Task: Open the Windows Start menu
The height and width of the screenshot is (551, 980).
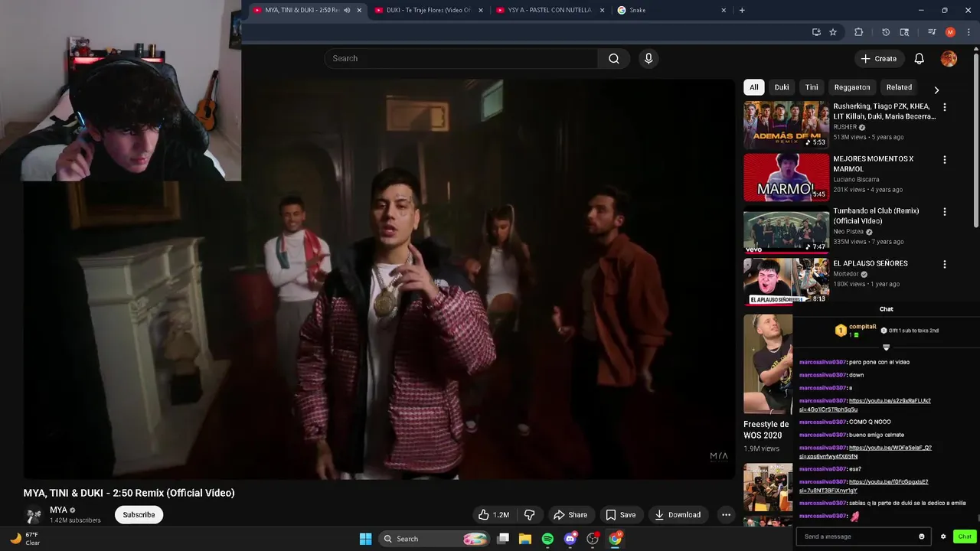Action: click(x=365, y=539)
